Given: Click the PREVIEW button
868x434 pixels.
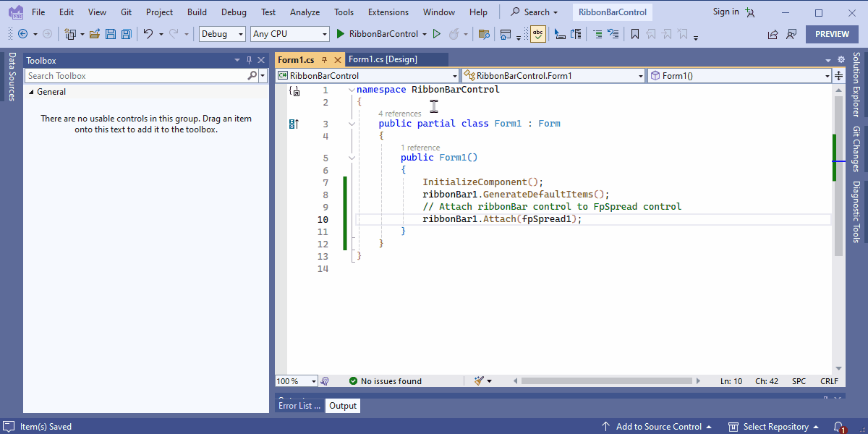Looking at the screenshot, I should (x=831, y=33).
